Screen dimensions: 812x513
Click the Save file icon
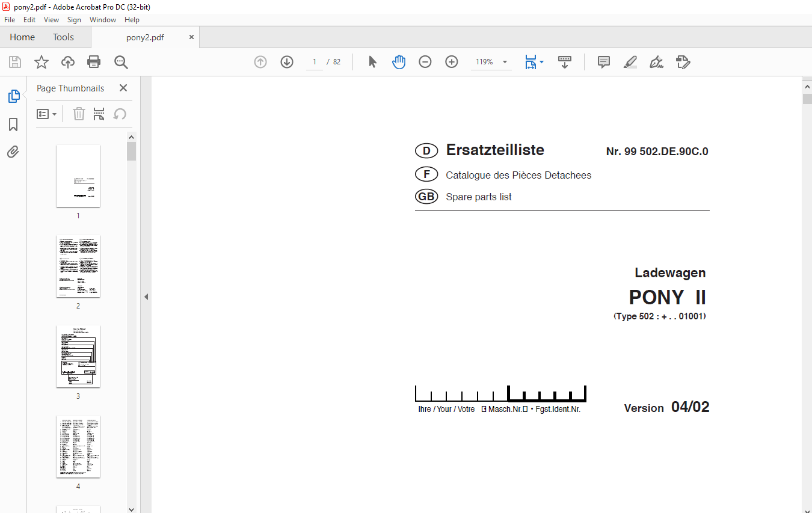coord(15,62)
